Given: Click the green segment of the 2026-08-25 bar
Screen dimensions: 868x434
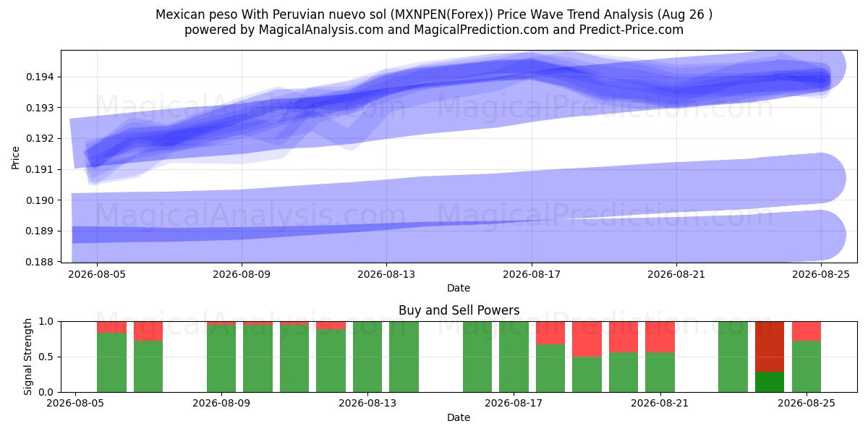Looking at the screenshot, I should (807, 366).
